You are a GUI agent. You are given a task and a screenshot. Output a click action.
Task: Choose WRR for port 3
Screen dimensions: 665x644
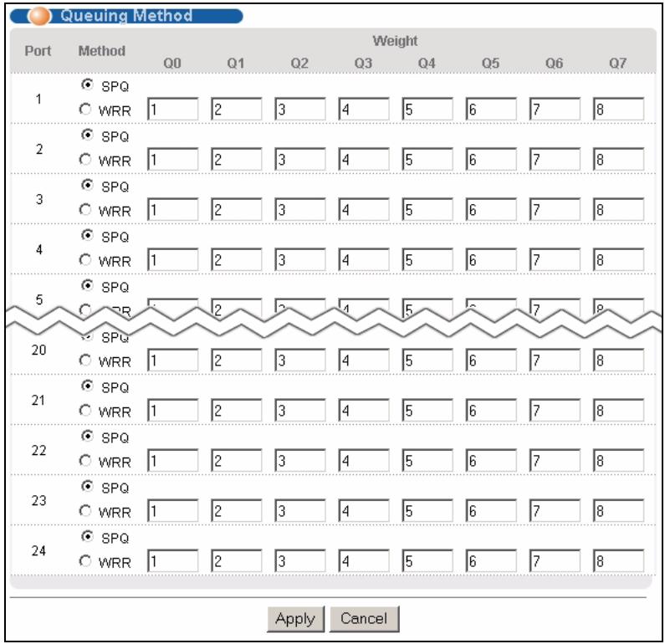click(x=85, y=209)
